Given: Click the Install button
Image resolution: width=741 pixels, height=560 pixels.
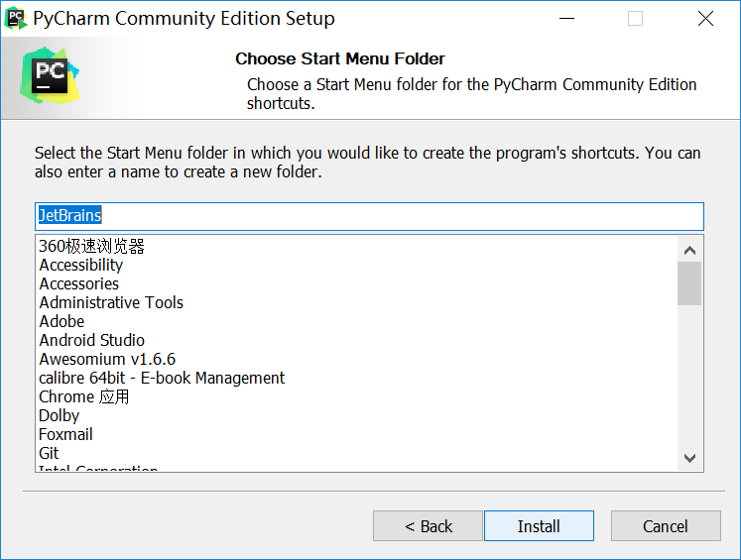Looking at the screenshot, I should coord(538,526).
